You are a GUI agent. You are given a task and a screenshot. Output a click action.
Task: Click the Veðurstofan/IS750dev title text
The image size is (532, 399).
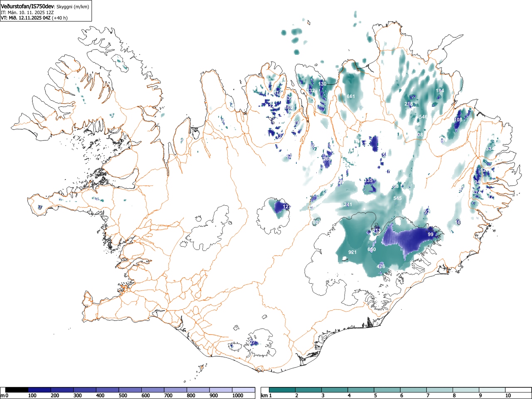click(x=27, y=6)
